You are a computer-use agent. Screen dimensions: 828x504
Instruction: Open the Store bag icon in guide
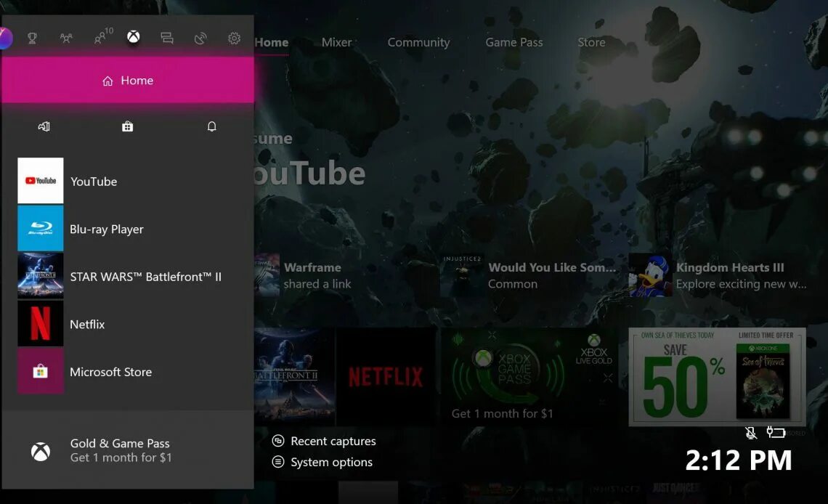[127, 126]
